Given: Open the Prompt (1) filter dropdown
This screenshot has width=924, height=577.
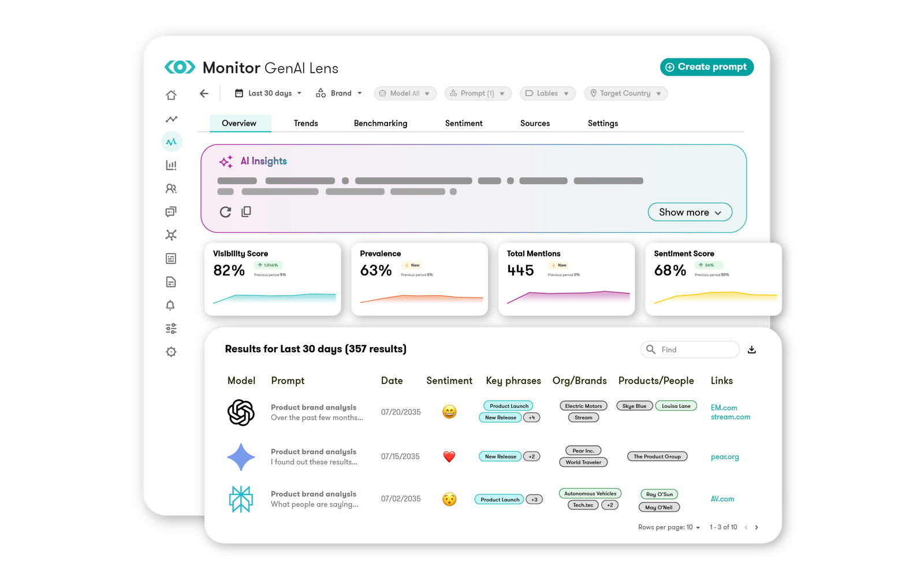Looking at the screenshot, I should click(478, 94).
